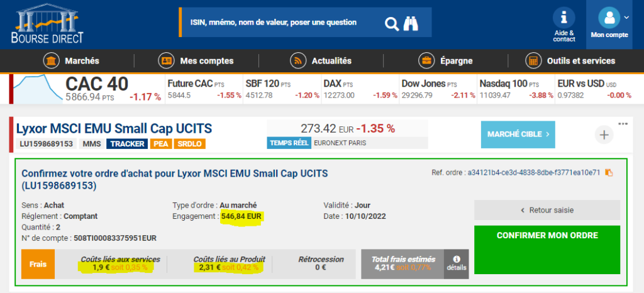Copy the order reference icon
This screenshot has height=293, width=644.
click(609, 173)
